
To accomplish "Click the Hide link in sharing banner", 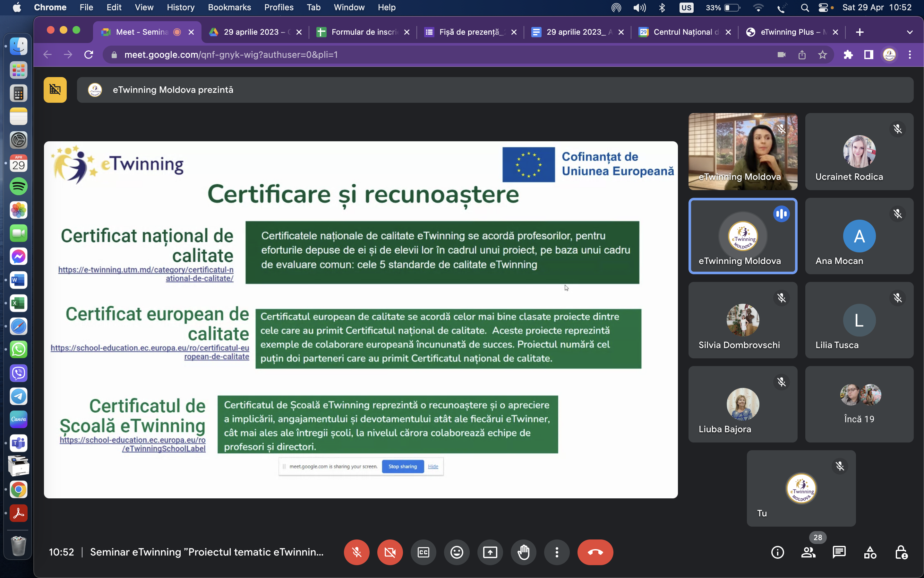I will 433,466.
